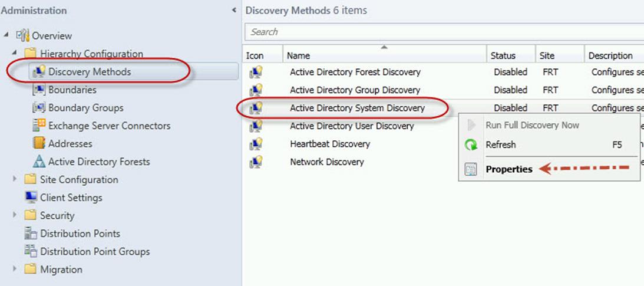Collapse the Overview tree node

(x=6, y=35)
